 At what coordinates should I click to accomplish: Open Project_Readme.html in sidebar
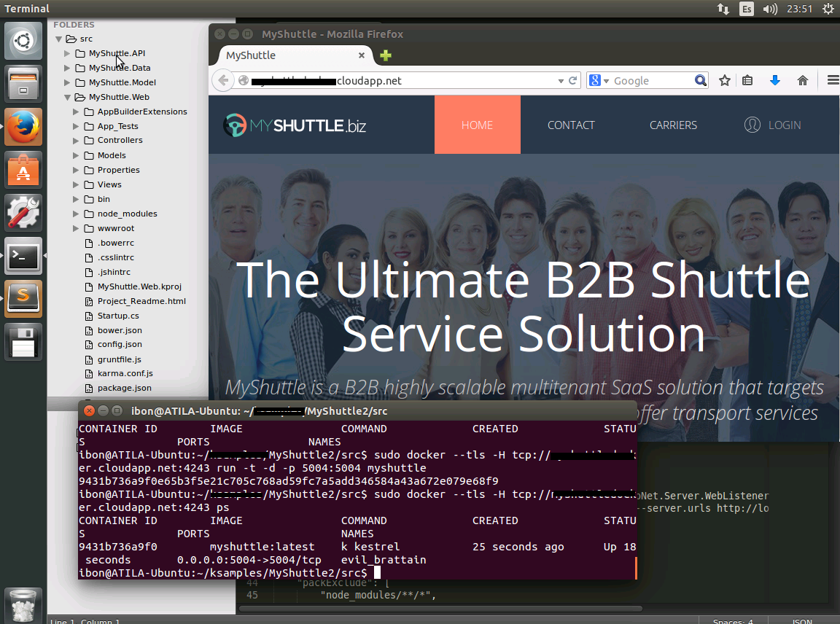[x=141, y=301]
